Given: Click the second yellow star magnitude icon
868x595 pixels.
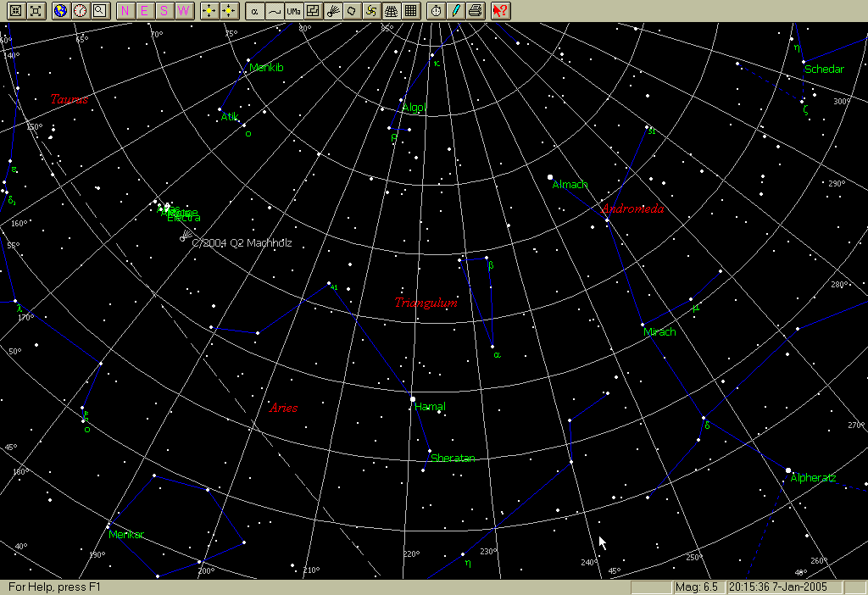Looking at the screenshot, I should click(229, 11).
